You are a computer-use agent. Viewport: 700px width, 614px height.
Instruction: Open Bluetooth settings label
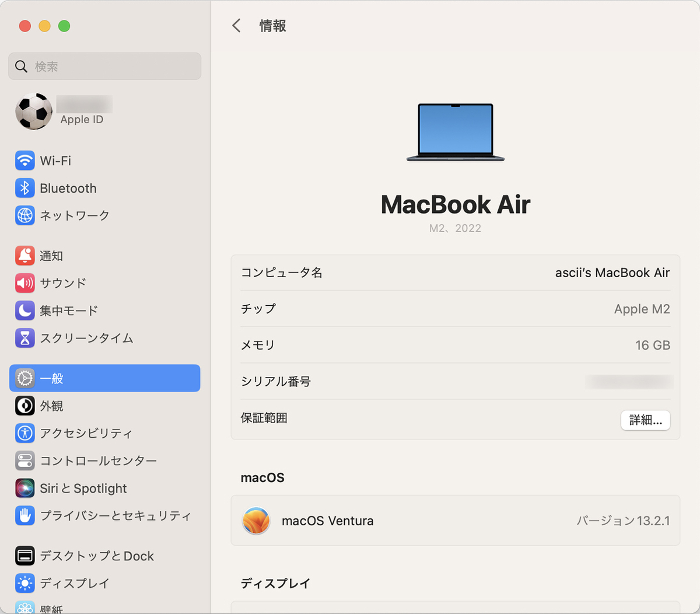[68, 189]
